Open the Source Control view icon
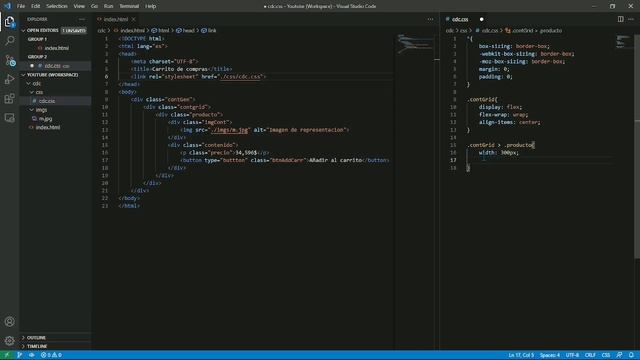 [x=9, y=60]
